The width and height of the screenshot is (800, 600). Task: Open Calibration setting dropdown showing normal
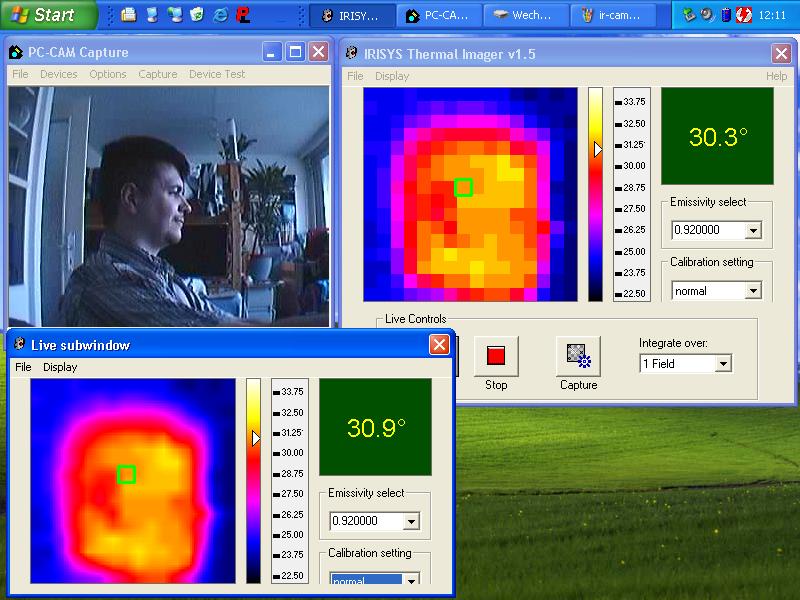[752, 291]
